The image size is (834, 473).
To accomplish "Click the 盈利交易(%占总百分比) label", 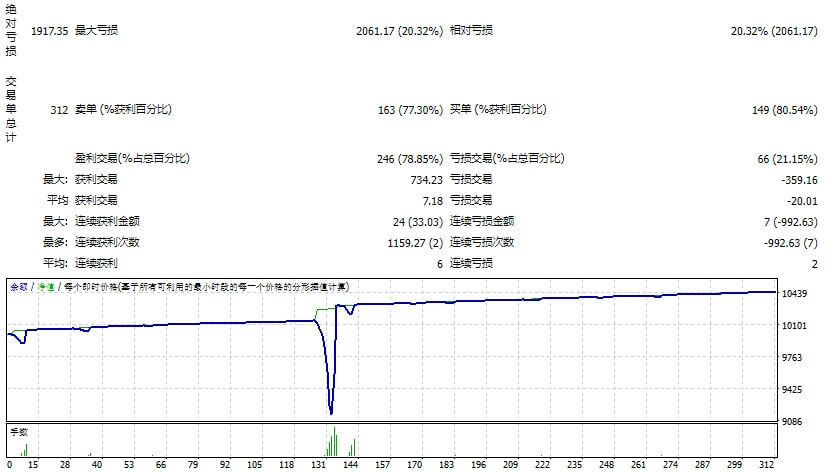I will coord(132,158).
